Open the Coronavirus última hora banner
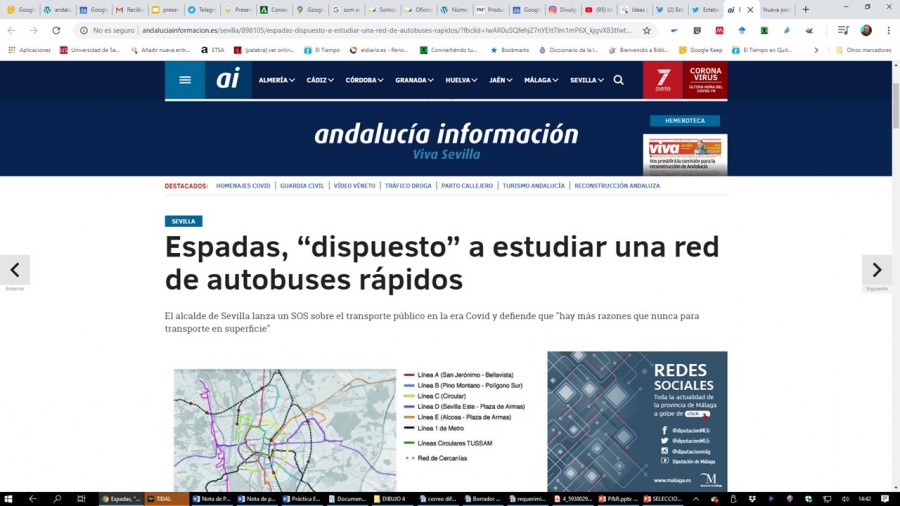Viewport: 900px width, 506px height. point(705,80)
